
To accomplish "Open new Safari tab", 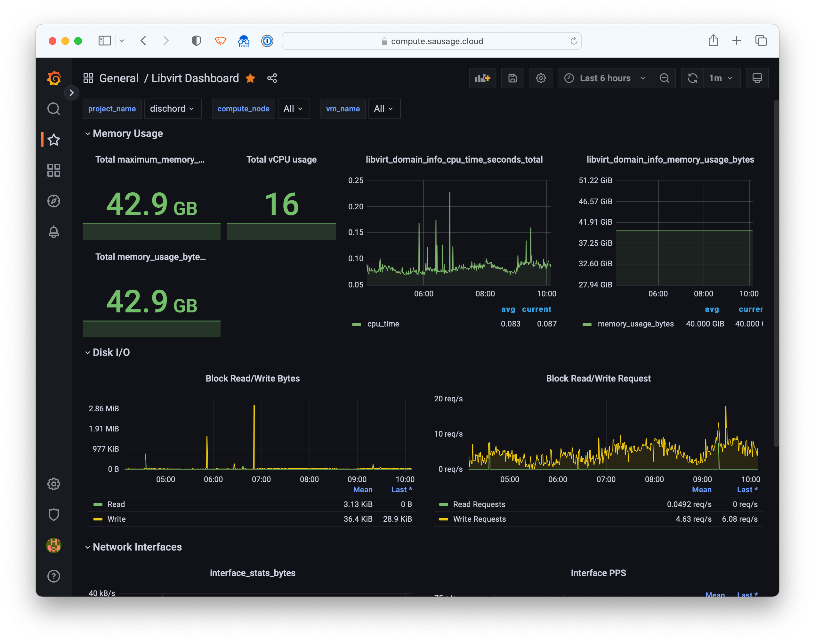I will pos(737,41).
